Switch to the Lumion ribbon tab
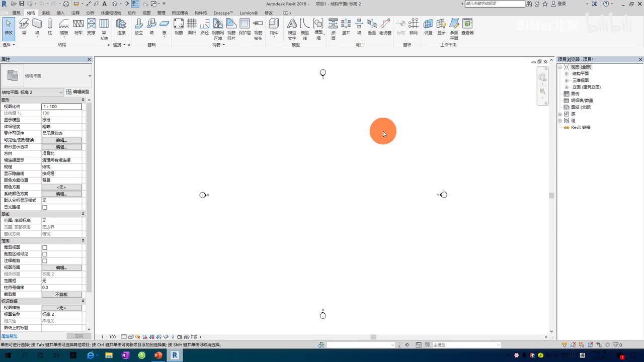Image resolution: width=644 pixels, height=362 pixels. point(249,13)
